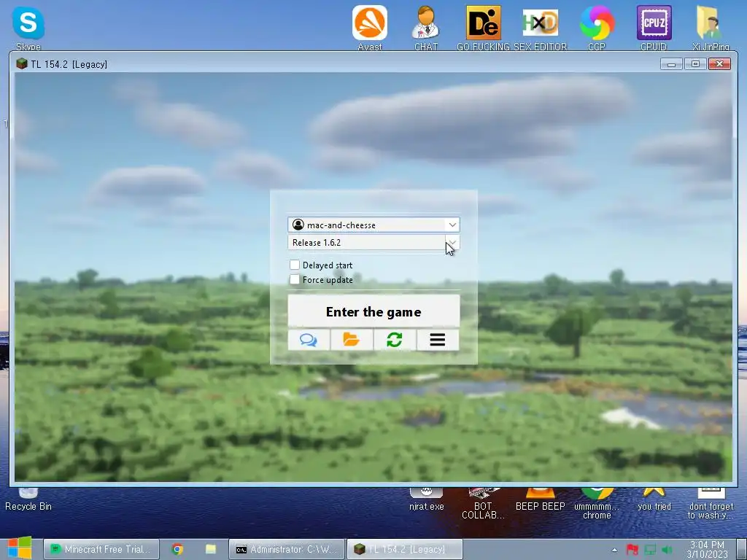Image resolution: width=747 pixels, height=560 pixels.
Task: Select the njrat.exe desktop icon
Action: point(426,499)
